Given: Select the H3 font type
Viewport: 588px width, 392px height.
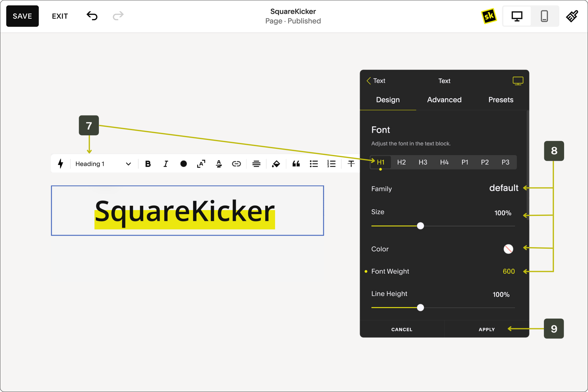Looking at the screenshot, I should click(x=423, y=162).
